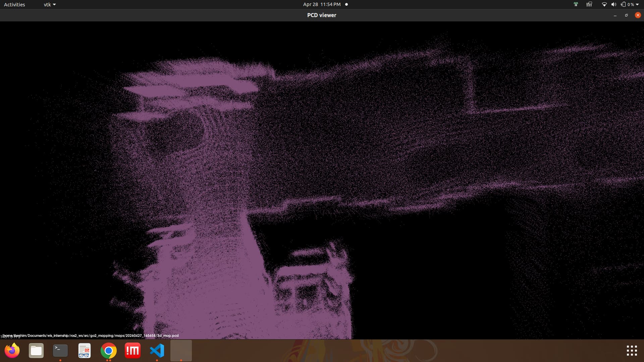This screenshot has width=644, height=362.
Task: Open the vtk application menu dropdown
Action: pyautogui.click(x=50, y=4)
